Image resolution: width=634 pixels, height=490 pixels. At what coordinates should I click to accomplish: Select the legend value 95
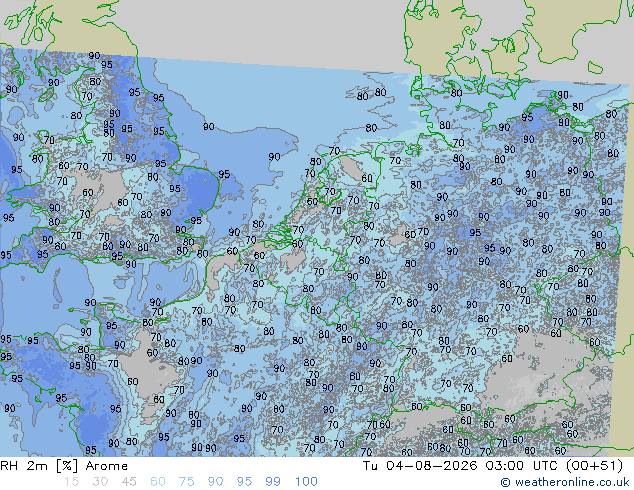(244, 482)
